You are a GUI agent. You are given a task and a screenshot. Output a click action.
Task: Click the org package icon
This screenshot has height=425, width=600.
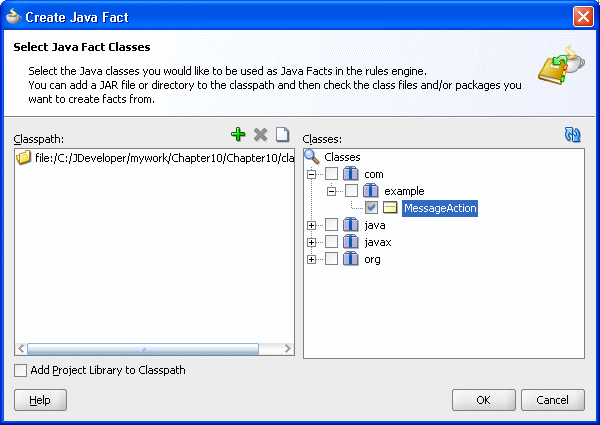tap(351, 259)
